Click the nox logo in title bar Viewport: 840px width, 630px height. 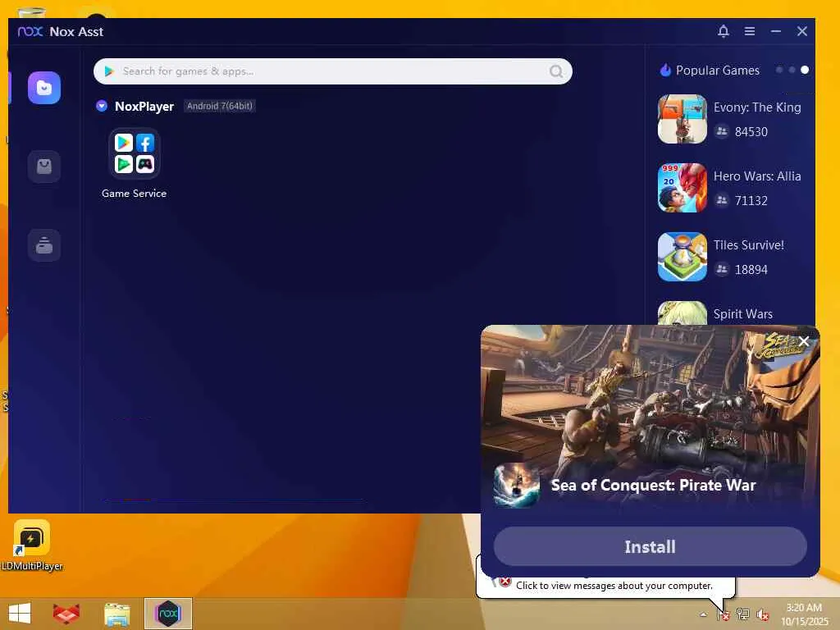tap(30, 32)
